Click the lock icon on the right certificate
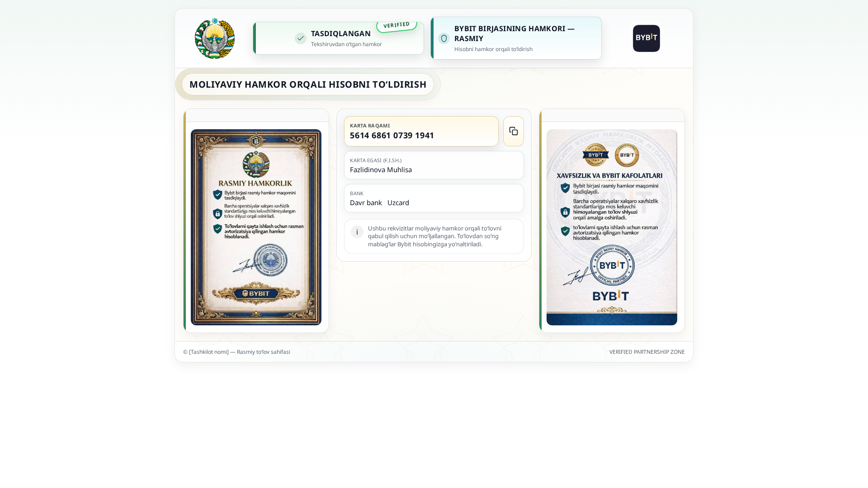This screenshot has width=868, height=488. (564, 212)
